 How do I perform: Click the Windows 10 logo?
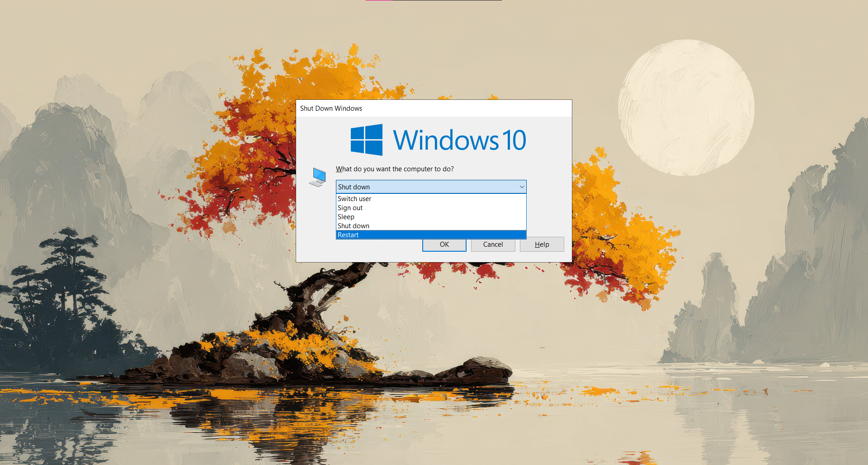click(438, 140)
